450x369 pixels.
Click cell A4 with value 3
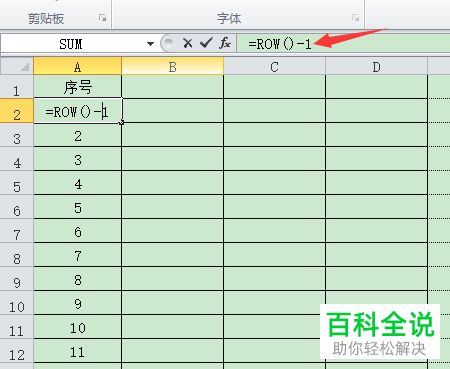click(x=78, y=159)
